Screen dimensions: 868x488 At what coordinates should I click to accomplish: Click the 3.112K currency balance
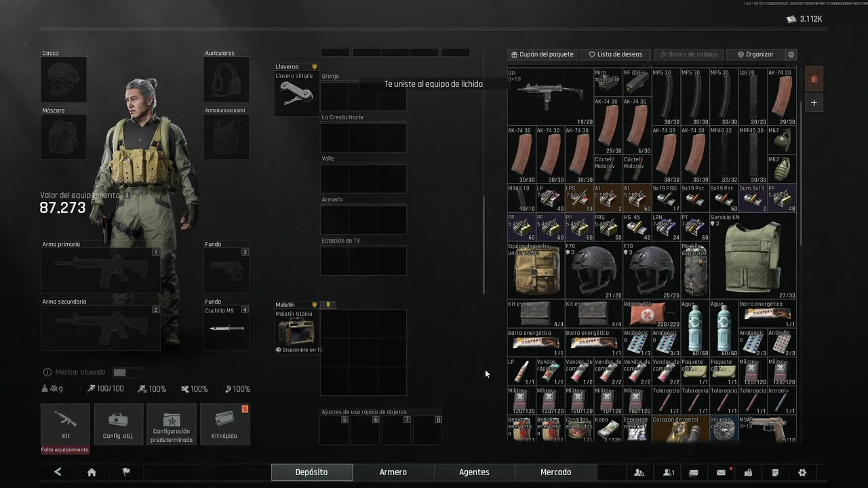[x=804, y=19]
